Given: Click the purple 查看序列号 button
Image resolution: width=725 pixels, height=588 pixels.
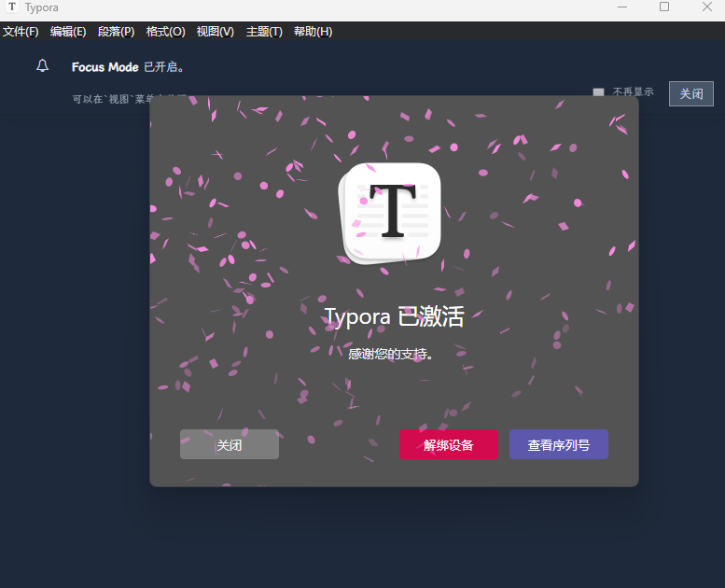Looking at the screenshot, I should [x=559, y=444].
